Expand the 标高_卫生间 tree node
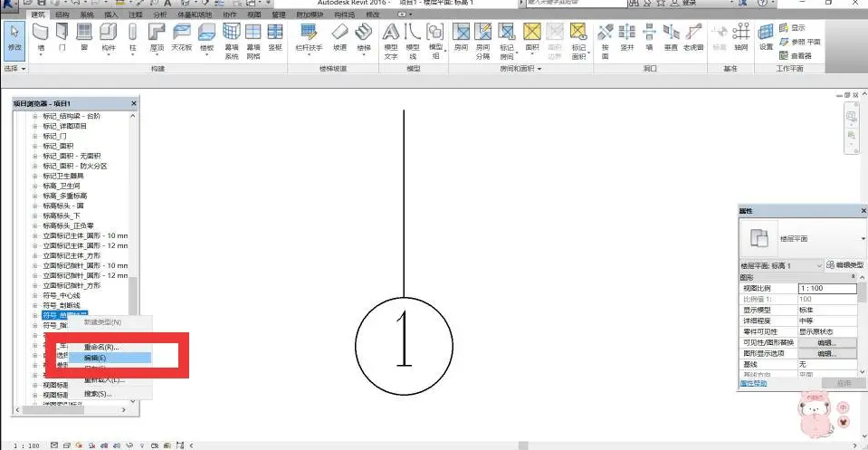Image resolution: width=868 pixels, height=450 pixels. (35, 186)
